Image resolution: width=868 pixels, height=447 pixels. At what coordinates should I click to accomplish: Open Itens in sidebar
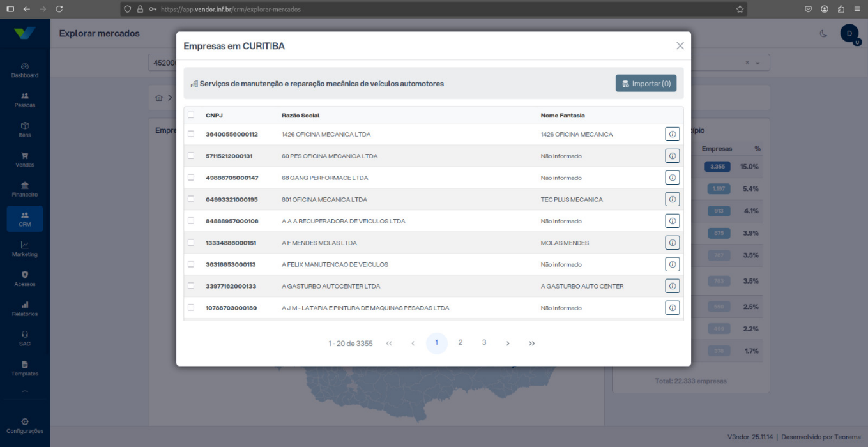[x=25, y=130]
